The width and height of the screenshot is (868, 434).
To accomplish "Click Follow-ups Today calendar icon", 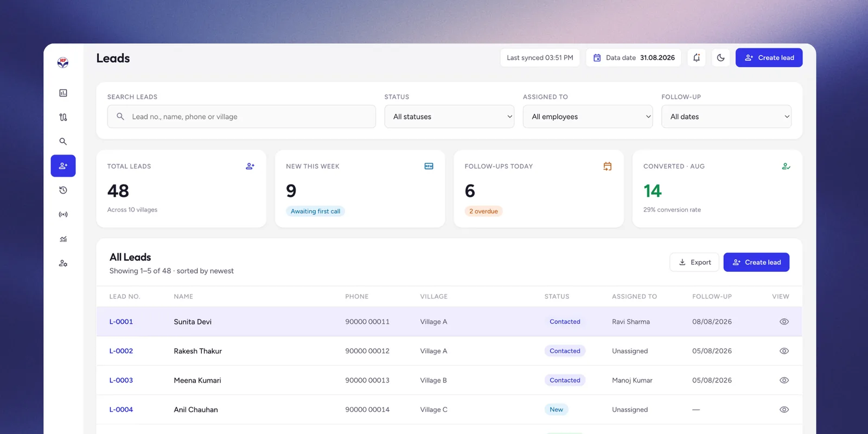I will coord(608,166).
